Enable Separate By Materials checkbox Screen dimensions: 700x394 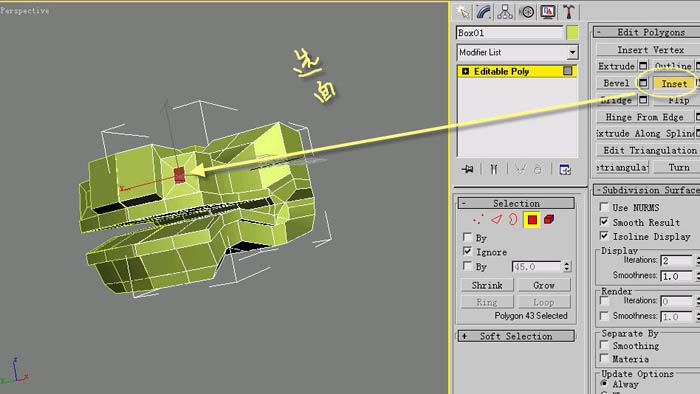click(604, 358)
